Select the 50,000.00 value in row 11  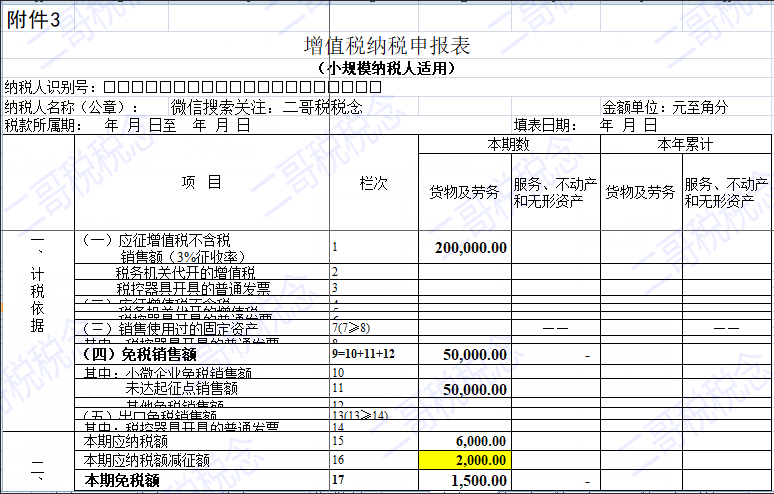coord(464,389)
